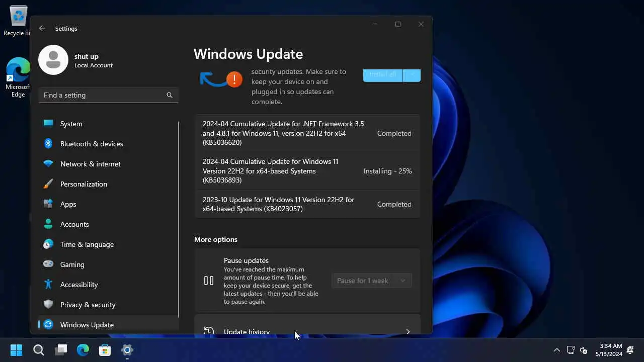644x362 pixels.
Task: Go back using the Settings back arrow
Action: tap(42, 29)
